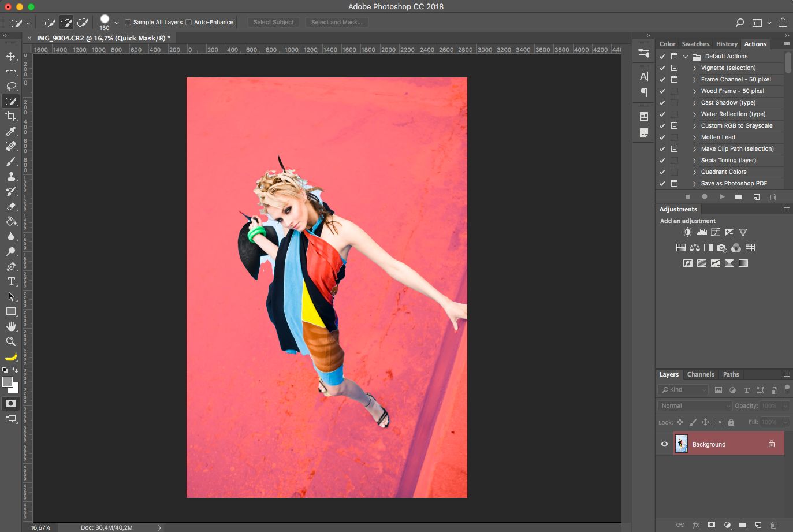Select the Move tool
793x532 pixels.
[x=10, y=56]
